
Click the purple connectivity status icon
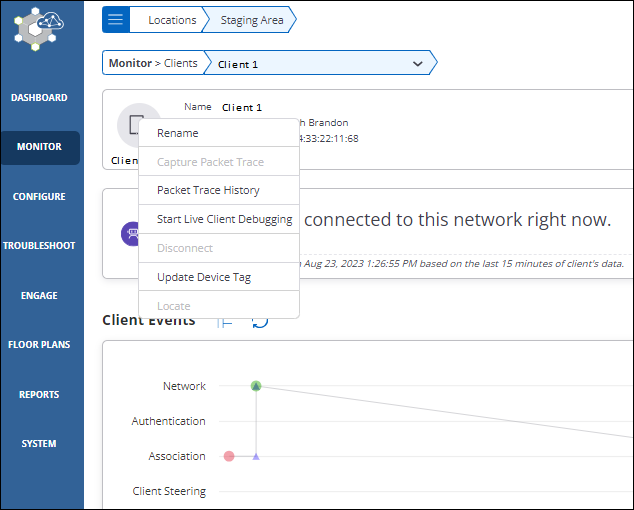131,233
